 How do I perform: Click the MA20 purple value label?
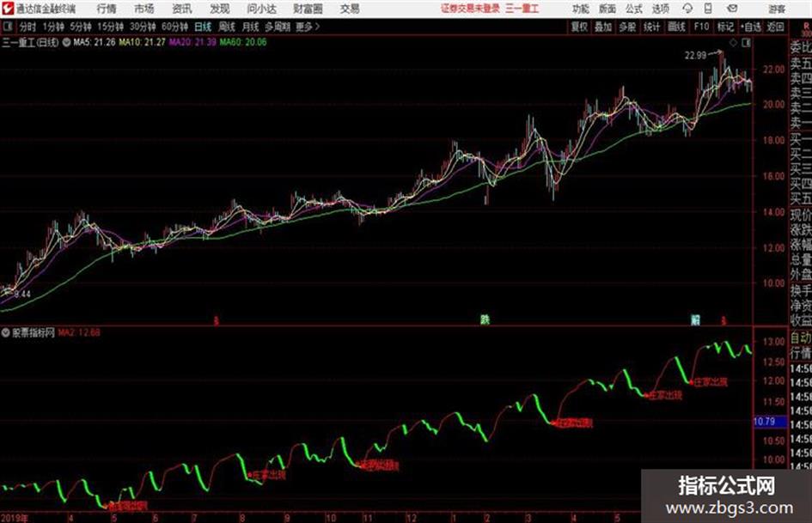[192, 42]
